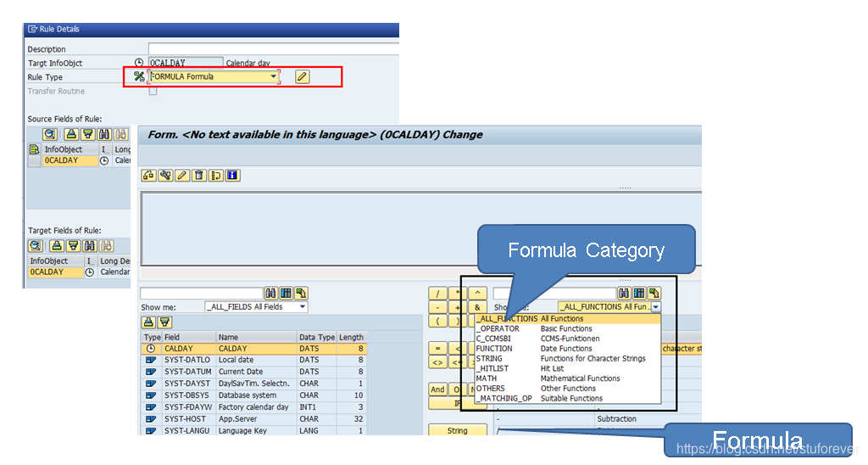
Task: Collapse the _ALL_FUNCTIONS category dropdown arrow
Action: [656, 307]
